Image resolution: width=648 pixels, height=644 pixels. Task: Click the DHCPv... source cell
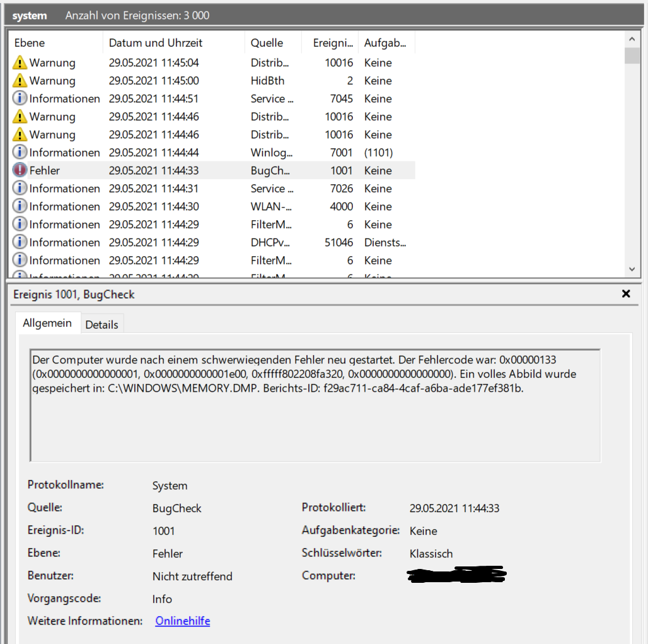pos(270,242)
